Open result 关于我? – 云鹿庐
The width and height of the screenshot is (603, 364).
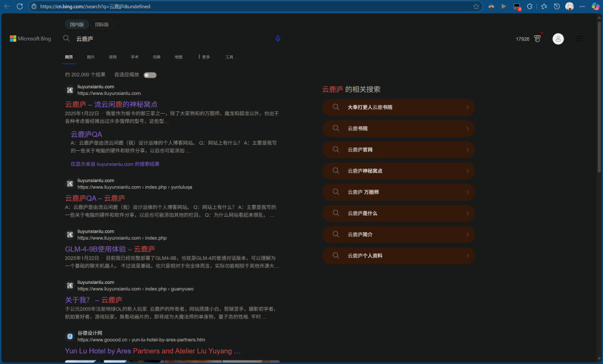click(94, 300)
